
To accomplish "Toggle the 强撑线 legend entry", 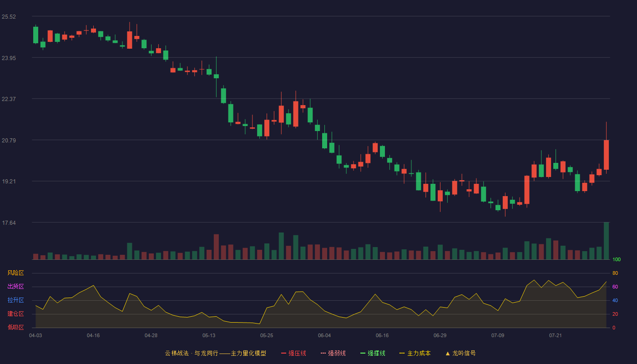I will [x=373, y=353].
